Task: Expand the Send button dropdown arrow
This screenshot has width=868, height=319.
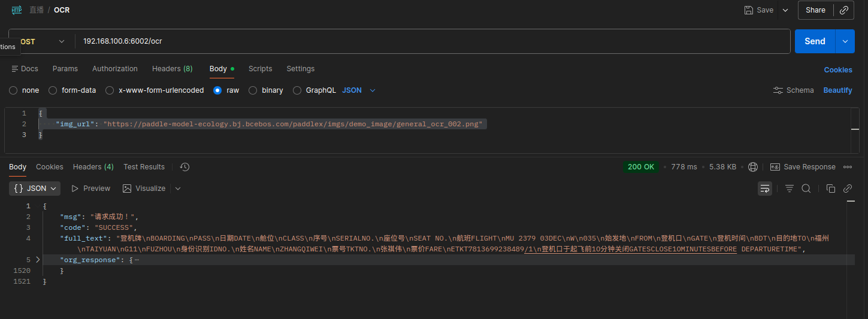Action: tap(845, 41)
